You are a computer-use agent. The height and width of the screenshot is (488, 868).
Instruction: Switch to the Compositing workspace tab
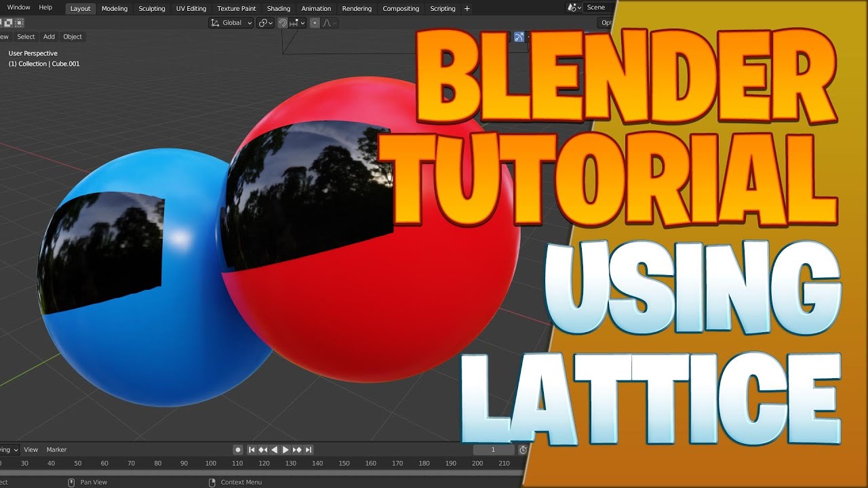pos(401,9)
